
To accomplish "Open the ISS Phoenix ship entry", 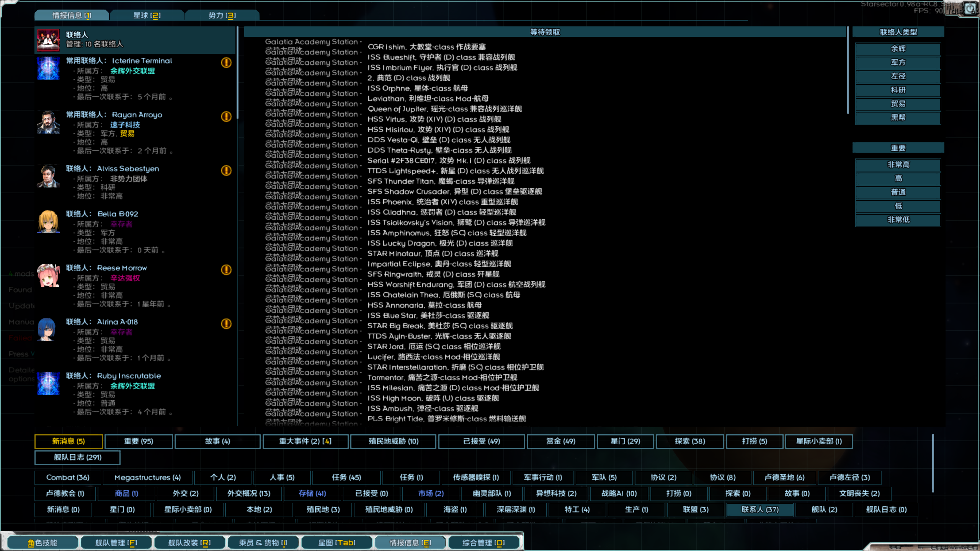I will coord(442,202).
